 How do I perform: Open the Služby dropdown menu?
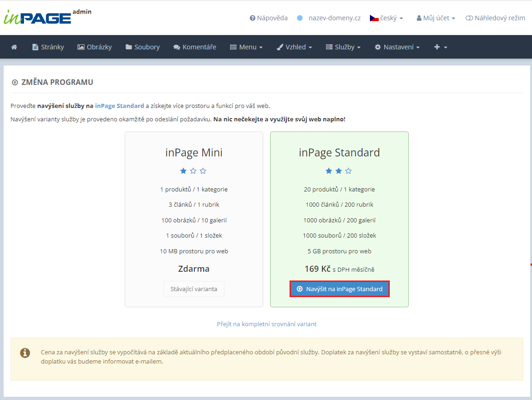coord(343,47)
